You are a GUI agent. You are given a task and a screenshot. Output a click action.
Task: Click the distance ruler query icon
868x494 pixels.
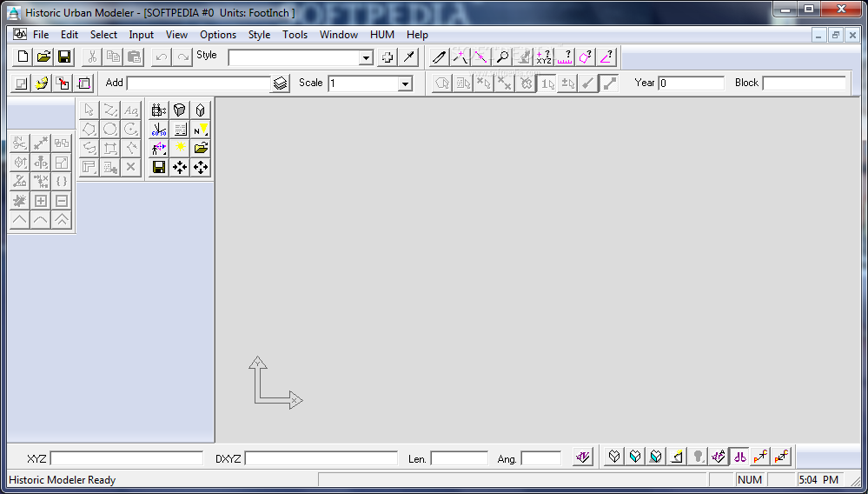[x=565, y=57]
